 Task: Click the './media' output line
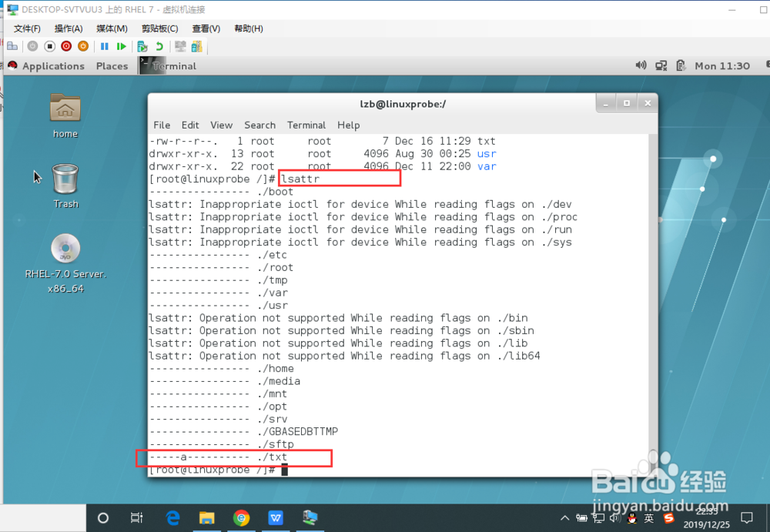225,381
